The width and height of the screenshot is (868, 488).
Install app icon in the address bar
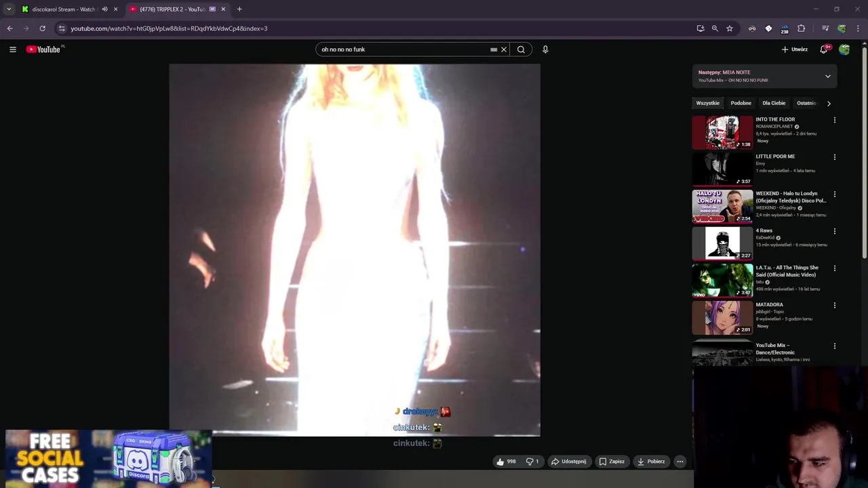[701, 28]
